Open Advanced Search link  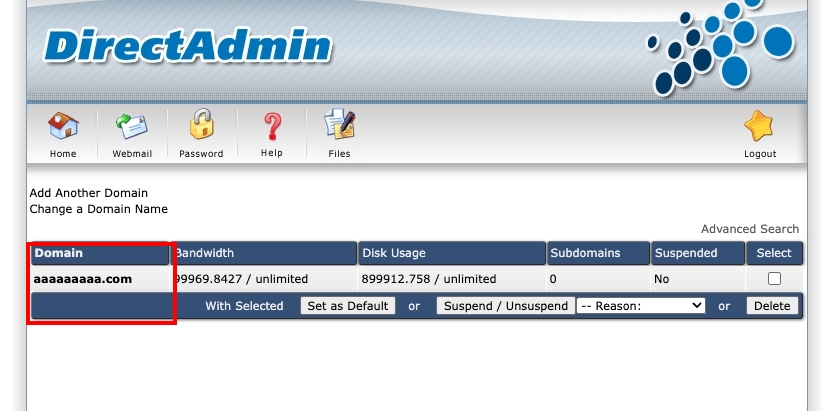(750, 229)
